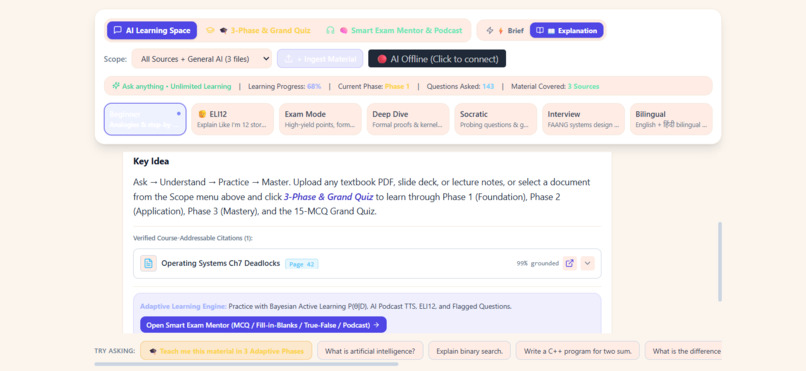This screenshot has height=371, width=806.
Task: Click the lightning icon beside Brief
Action: point(490,31)
